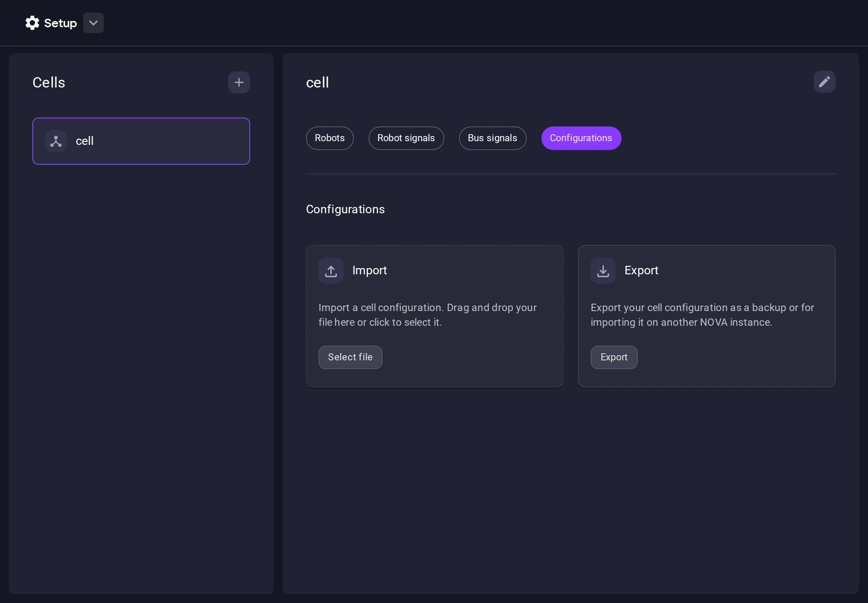Open the Bus signals tab

(492, 138)
